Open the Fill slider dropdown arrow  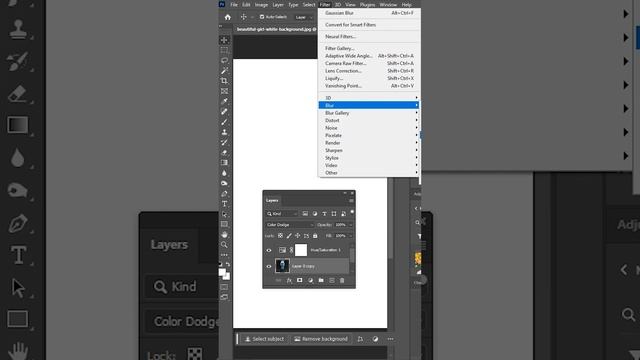click(x=351, y=236)
